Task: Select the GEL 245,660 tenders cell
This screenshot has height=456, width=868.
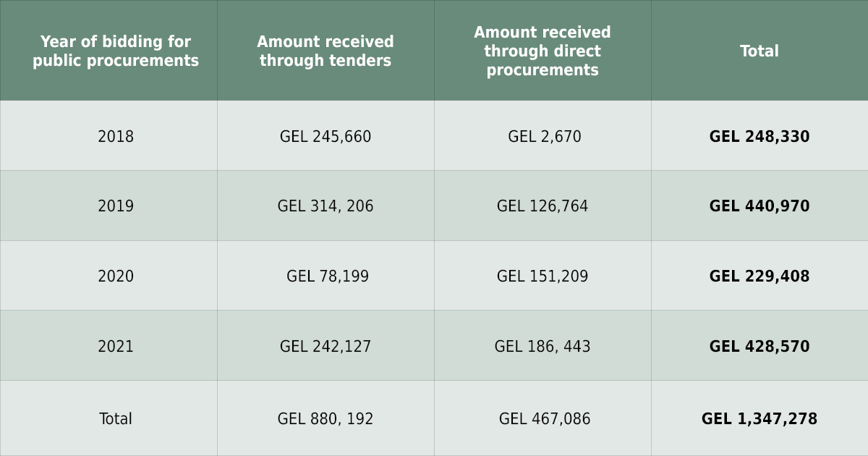Action: 325,137
